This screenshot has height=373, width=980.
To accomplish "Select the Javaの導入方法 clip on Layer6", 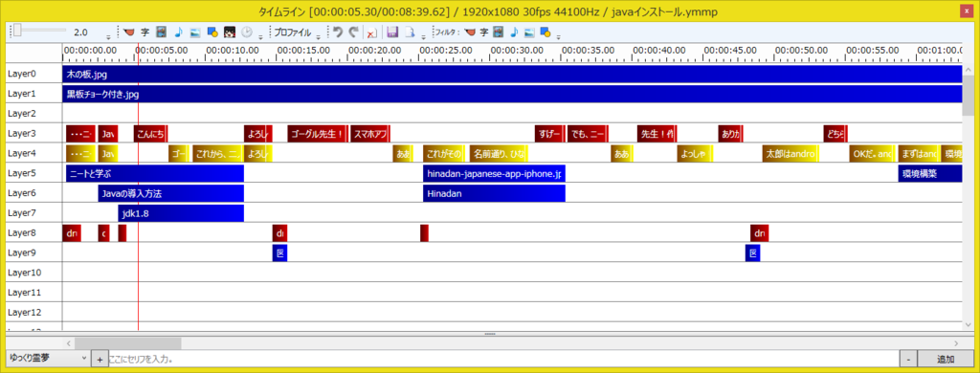I will tap(170, 194).
